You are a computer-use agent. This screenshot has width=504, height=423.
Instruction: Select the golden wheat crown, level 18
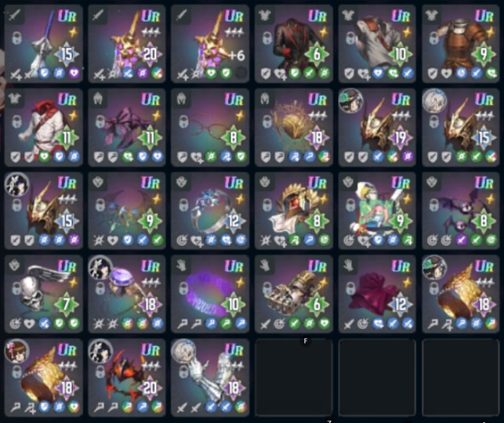pos(294,127)
